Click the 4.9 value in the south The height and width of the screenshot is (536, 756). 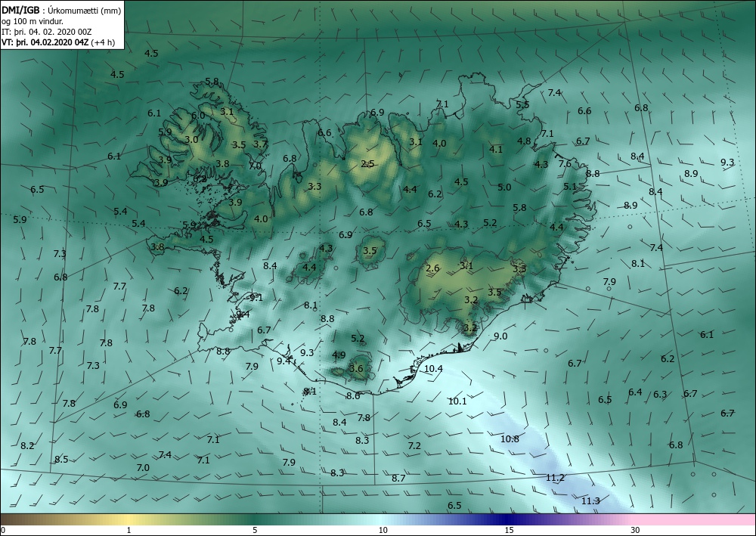click(x=339, y=355)
